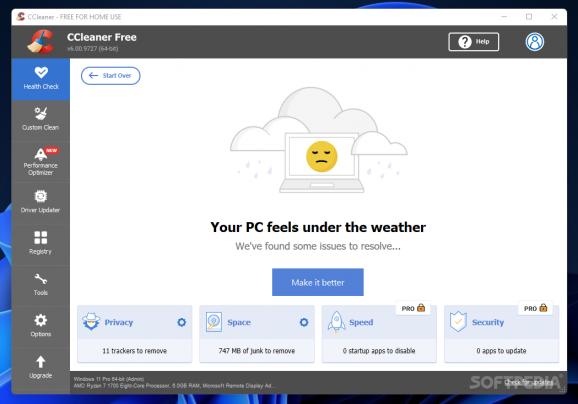Select '0 apps to update' text

501,351
